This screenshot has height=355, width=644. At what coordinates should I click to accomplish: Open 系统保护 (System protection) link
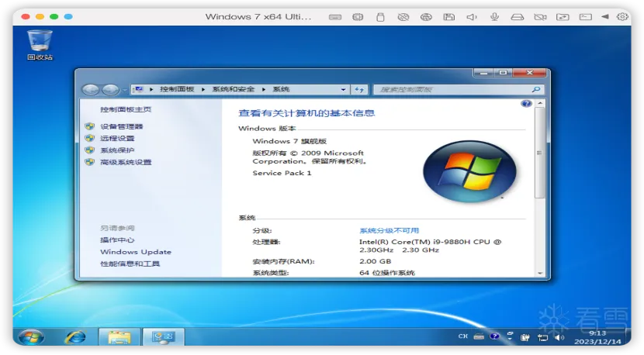(x=117, y=150)
